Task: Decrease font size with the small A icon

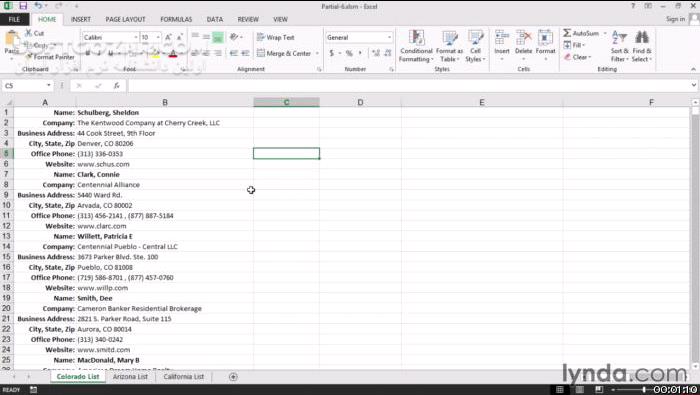Action: (179, 37)
